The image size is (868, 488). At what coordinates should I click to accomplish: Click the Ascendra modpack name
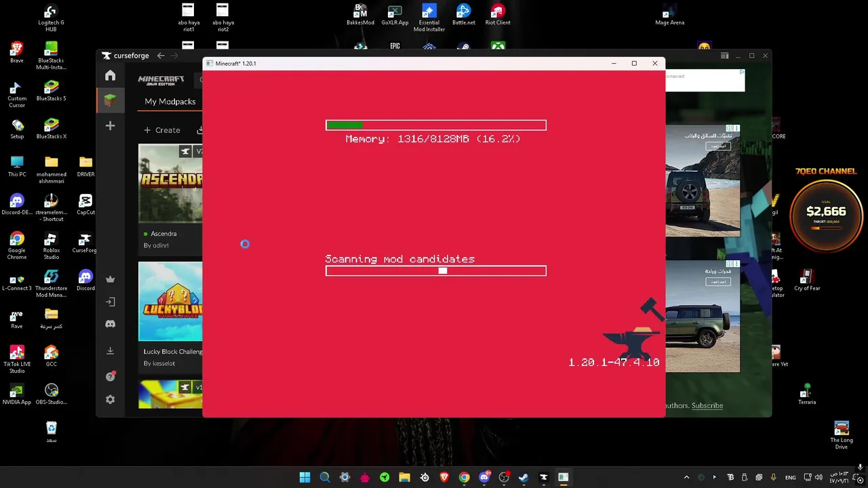click(x=163, y=234)
